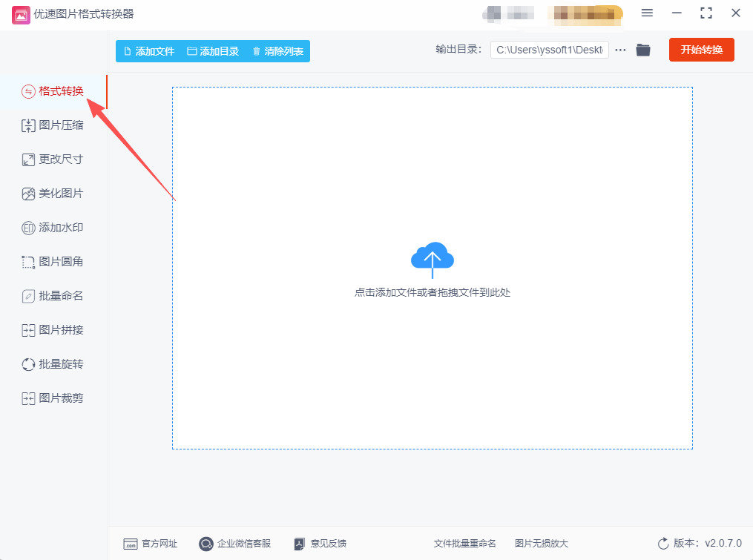The image size is (753, 560).
Task: Click the three-dots browse output button
Action: click(620, 50)
